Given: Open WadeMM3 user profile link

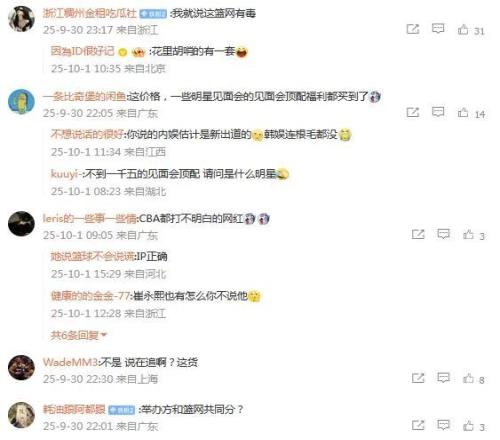Looking at the screenshot, I should pos(70,362).
